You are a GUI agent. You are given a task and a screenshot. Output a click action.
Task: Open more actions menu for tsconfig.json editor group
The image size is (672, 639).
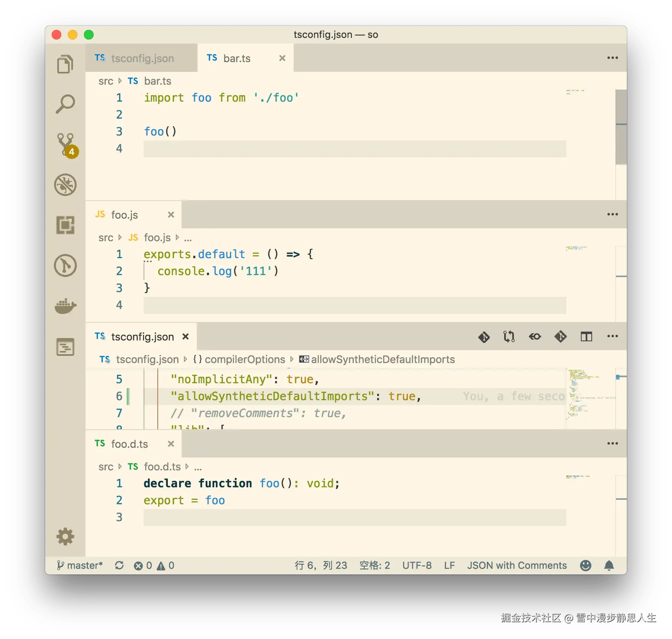[612, 336]
